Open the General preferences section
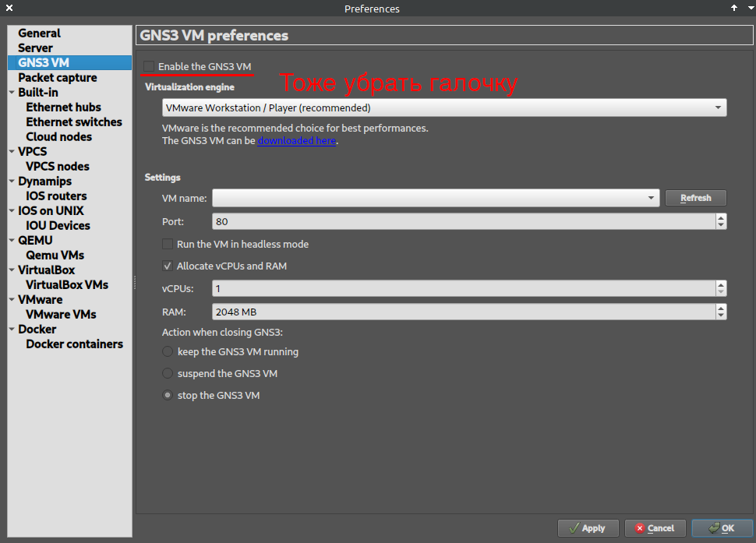The height and width of the screenshot is (543, 756). [39, 33]
